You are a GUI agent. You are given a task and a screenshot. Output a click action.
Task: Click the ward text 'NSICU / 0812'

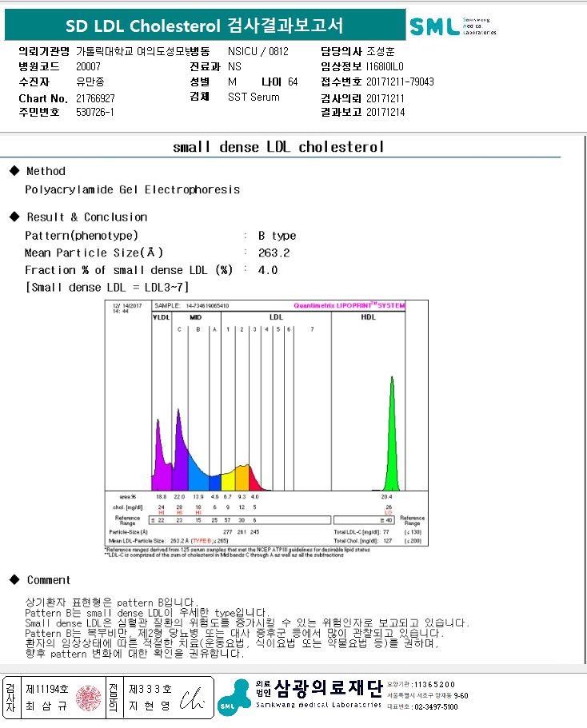(258, 51)
